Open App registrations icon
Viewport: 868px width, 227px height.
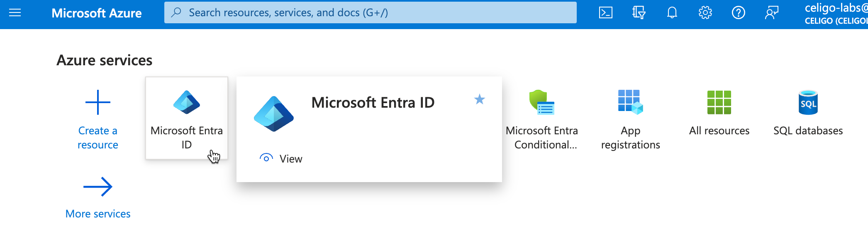coord(631,102)
